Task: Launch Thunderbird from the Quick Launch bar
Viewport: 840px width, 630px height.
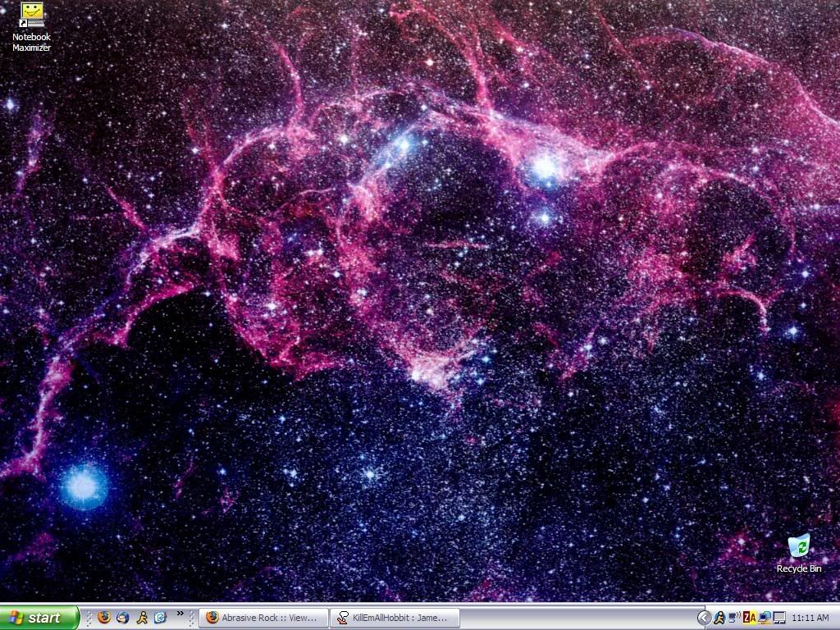Action: click(x=123, y=618)
